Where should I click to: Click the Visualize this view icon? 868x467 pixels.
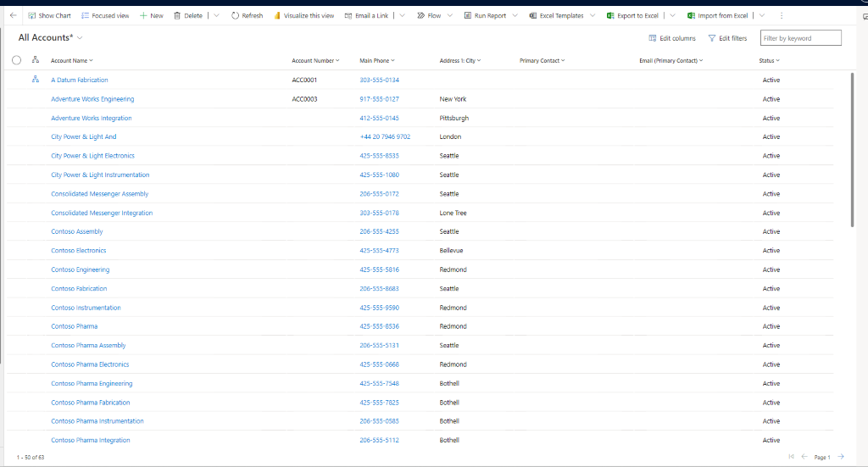pyautogui.click(x=277, y=15)
